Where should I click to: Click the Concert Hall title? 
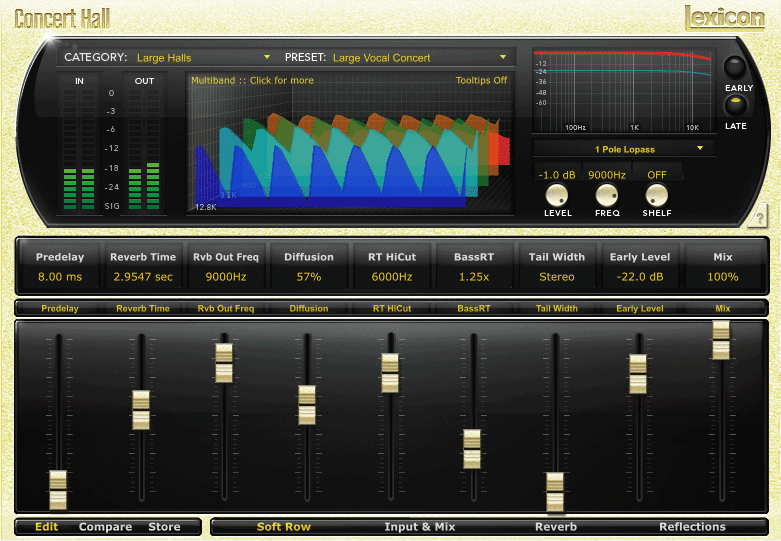click(62, 19)
